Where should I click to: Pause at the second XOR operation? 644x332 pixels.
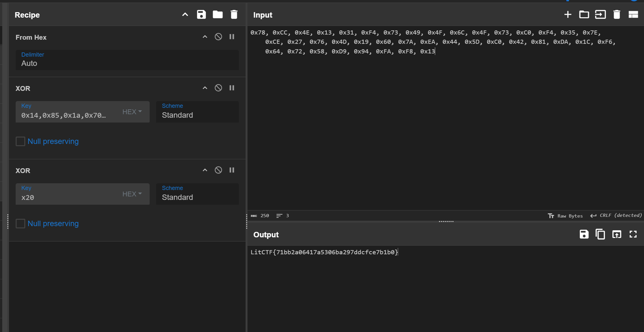(232, 170)
